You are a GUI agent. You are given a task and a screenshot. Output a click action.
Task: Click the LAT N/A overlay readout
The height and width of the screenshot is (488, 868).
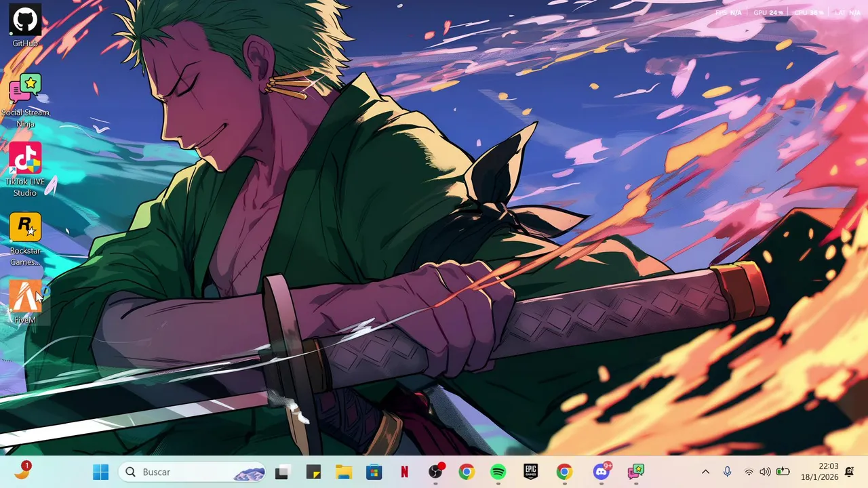click(848, 13)
